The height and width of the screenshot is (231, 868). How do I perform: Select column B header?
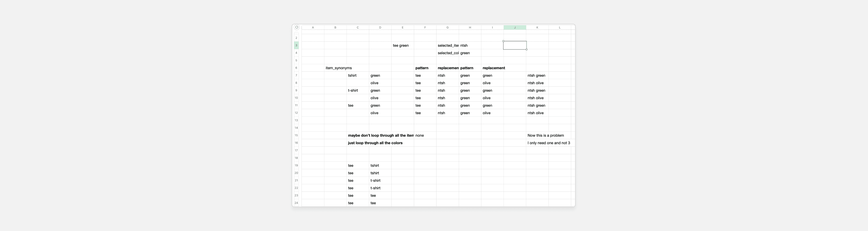(335, 28)
